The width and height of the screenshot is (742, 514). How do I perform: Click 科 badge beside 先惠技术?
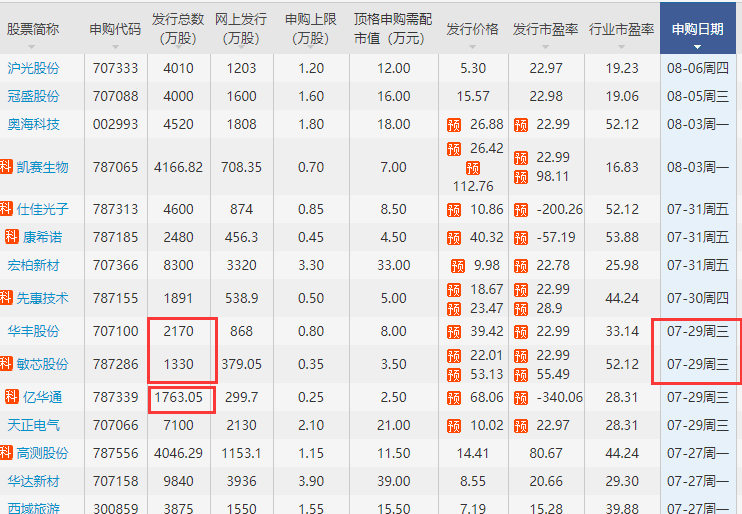pos(6,297)
